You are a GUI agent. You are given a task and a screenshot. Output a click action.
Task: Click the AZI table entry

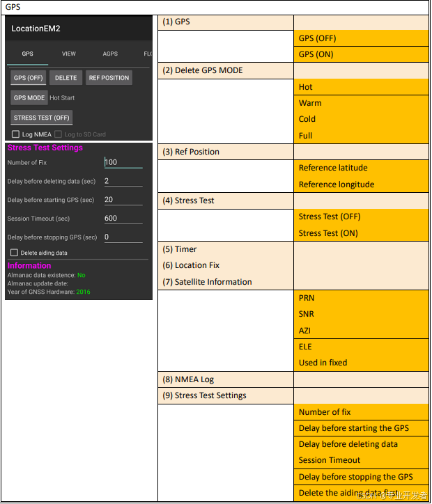305,331
